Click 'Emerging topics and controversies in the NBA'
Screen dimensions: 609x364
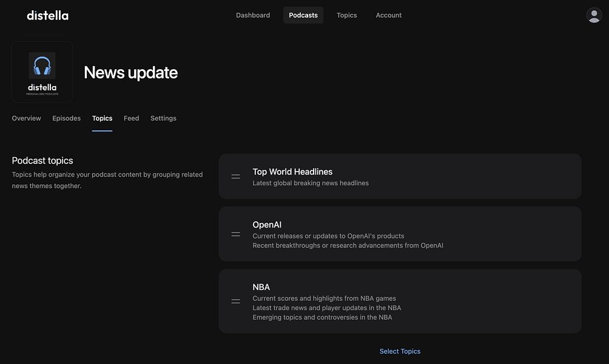[322, 317]
